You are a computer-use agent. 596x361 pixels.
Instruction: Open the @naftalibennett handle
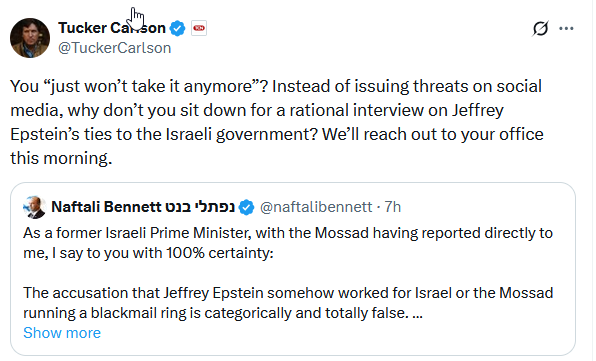[x=316, y=207]
